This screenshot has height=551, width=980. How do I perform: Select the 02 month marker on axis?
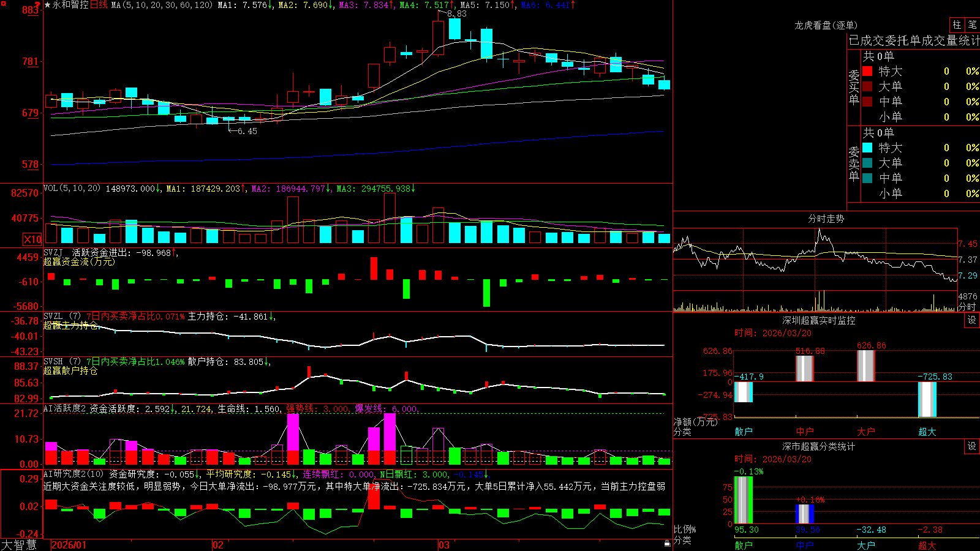(x=218, y=545)
